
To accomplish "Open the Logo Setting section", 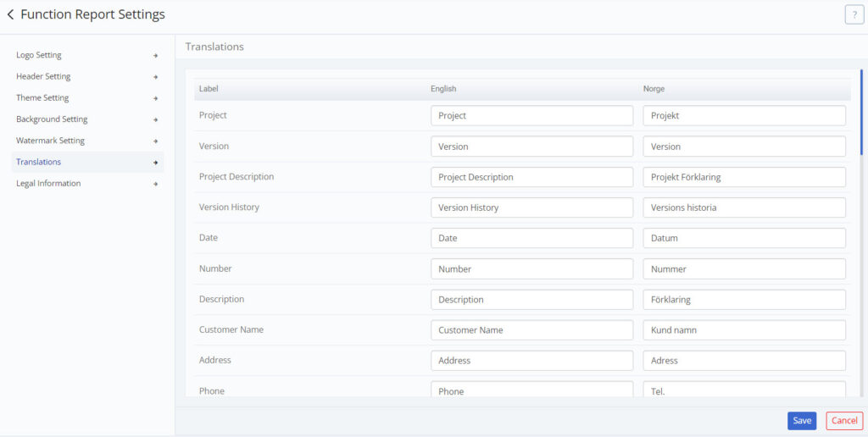I will click(87, 55).
